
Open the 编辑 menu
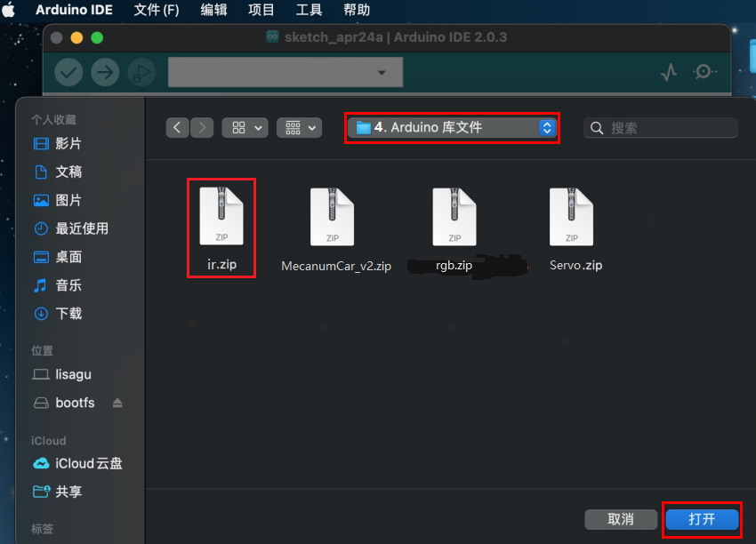click(x=213, y=10)
